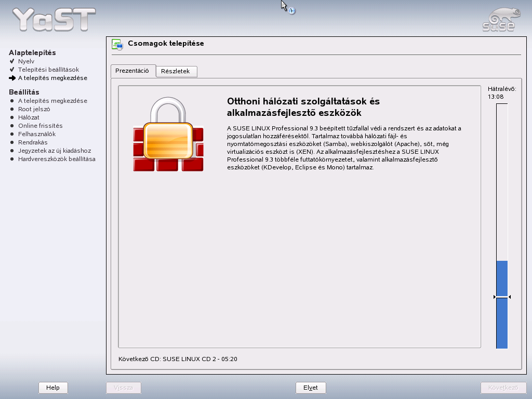
Task: Select Nyelv step in sidebar
Action: point(26,61)
